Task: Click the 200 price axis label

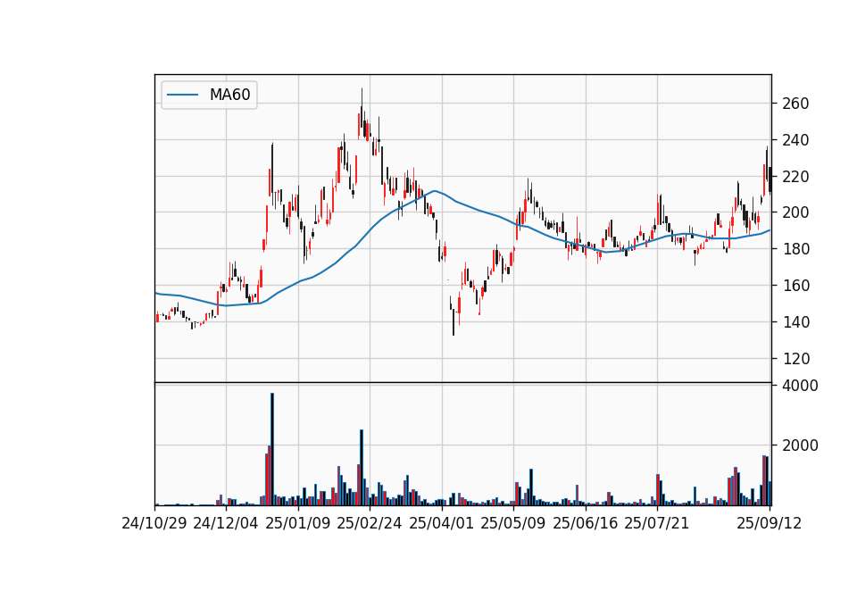Action: pos(795,212)
